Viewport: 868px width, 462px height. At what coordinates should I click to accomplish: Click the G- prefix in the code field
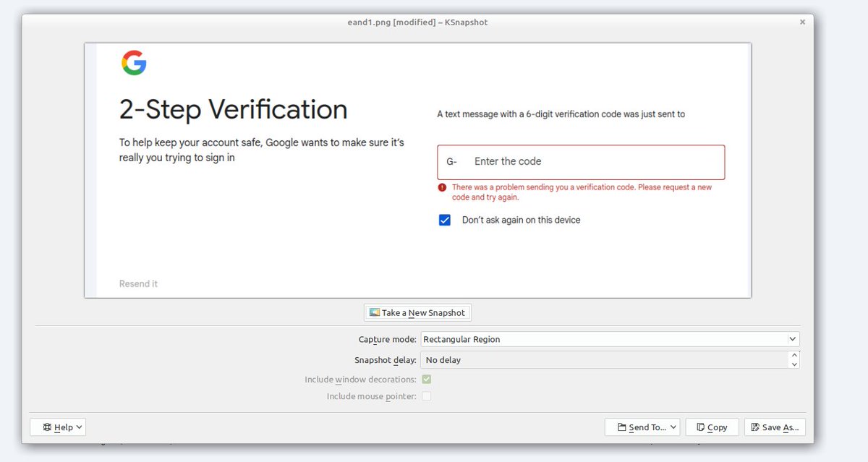451,162
